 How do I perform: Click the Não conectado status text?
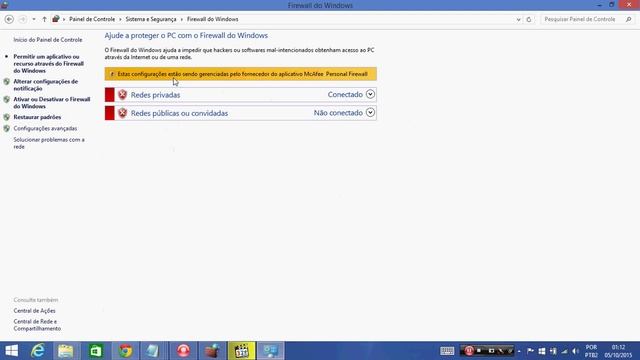[338, 113]
